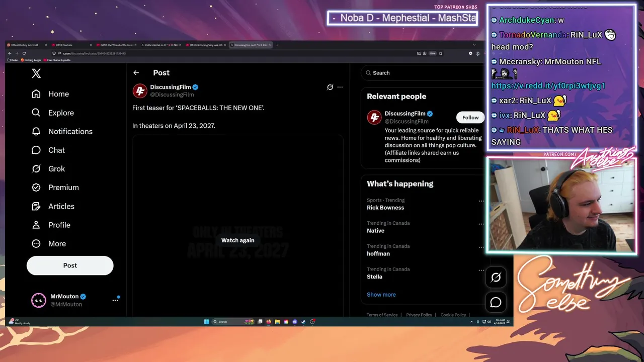The width and height of the screenshot is (644, 362).
Task: Open options for hoffman trend
Action: point(481,247)
